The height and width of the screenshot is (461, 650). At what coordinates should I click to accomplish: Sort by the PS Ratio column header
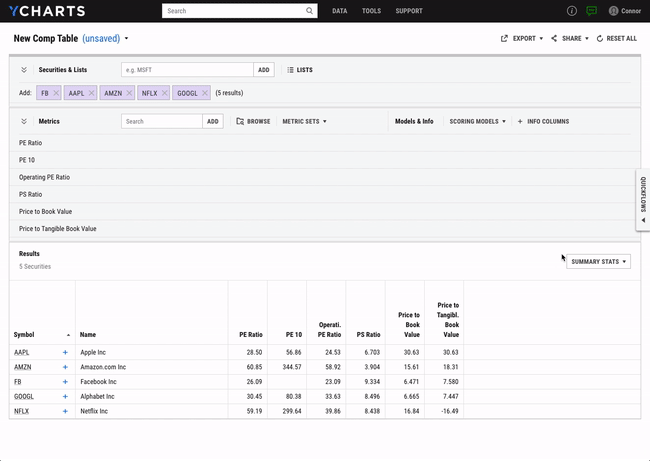point(369,335)
